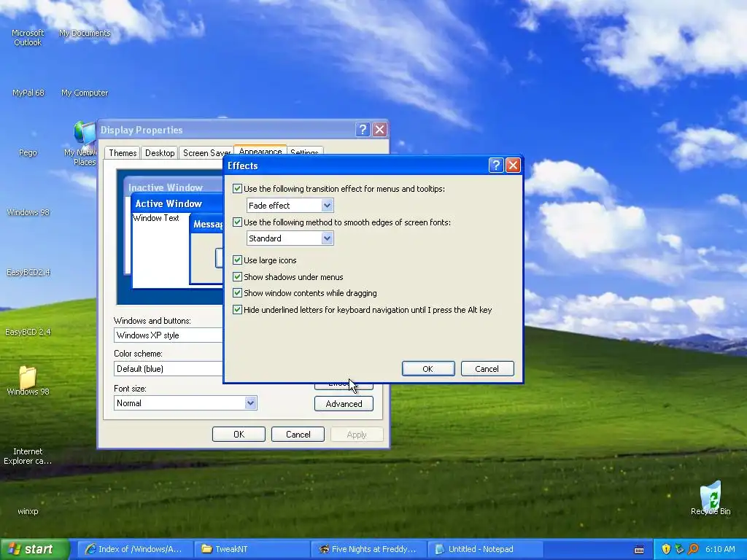Click Cancel in Display Properties window
The image size is (747, 560).
point(298,435)
